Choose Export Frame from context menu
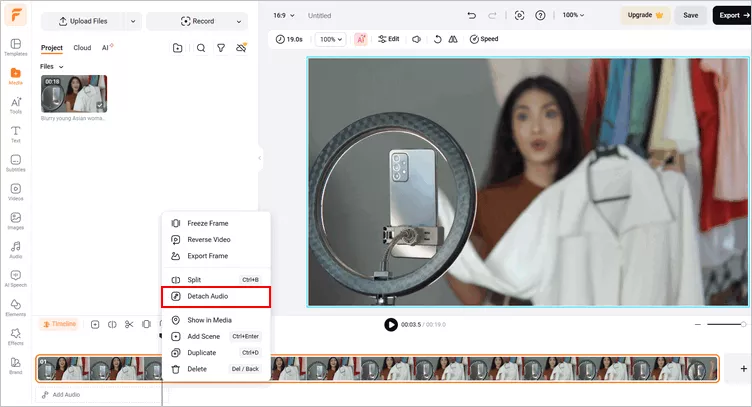This screenshot has height=407, width=752. tap(216, 256)
